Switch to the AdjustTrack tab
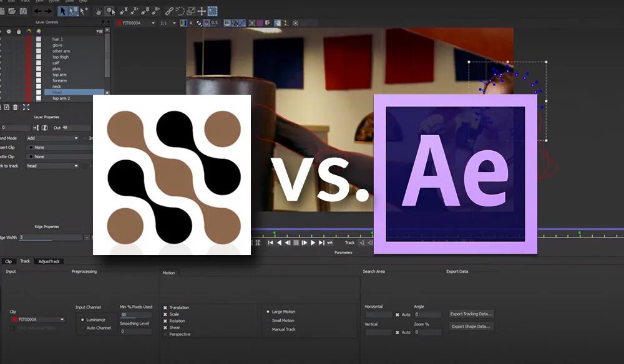 point(49,262)
